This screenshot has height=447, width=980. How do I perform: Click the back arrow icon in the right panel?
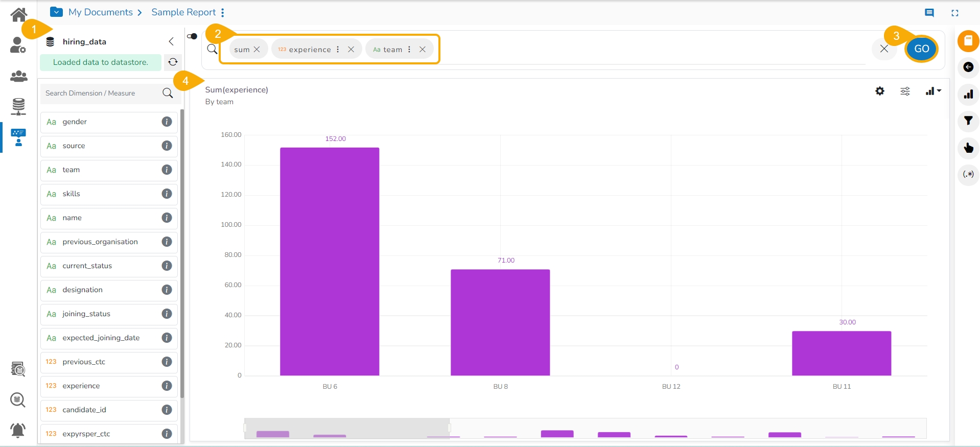click(x=968, y=67)
